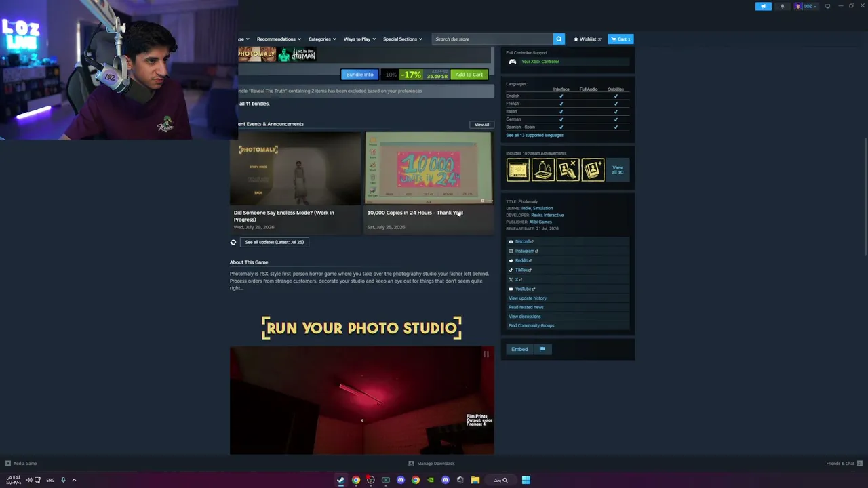
Task: Click the Instagram icon in game links
Action: click(x=511, y=251)
